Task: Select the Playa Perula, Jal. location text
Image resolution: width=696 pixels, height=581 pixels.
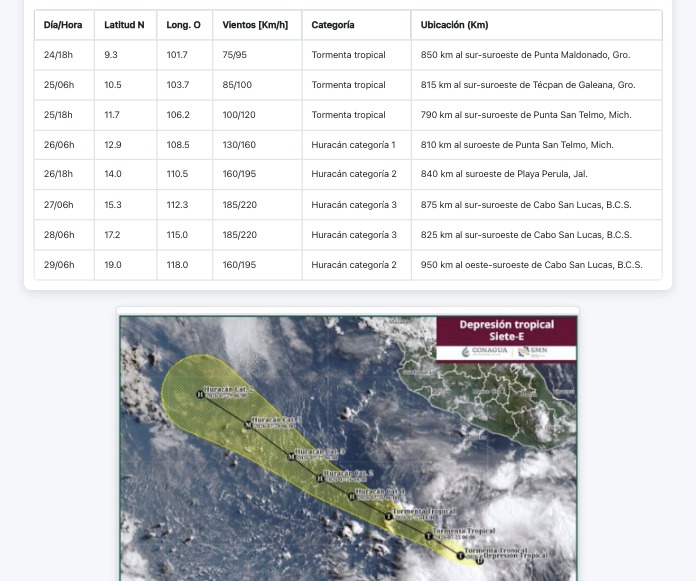Action: pyautogui.click(x=504, y=174)
